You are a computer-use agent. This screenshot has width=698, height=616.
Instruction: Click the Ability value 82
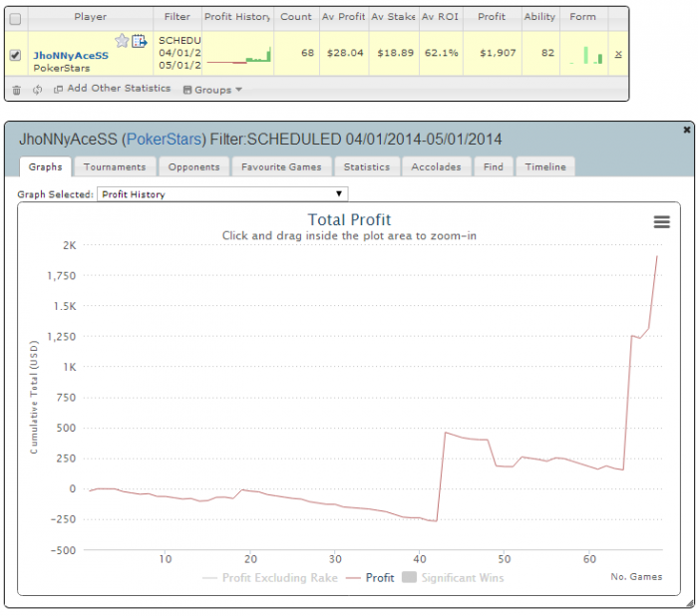coord(547,53)
